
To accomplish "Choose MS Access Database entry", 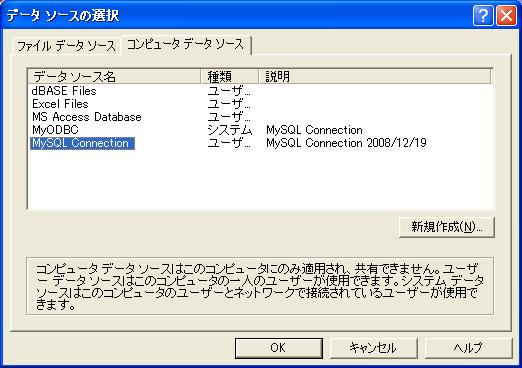I will (86, 117).
